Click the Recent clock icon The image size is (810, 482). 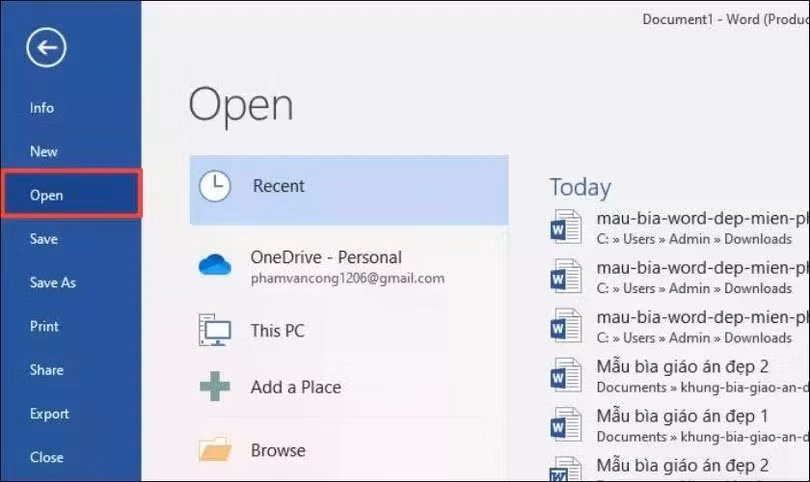click(x=215, y=186)
